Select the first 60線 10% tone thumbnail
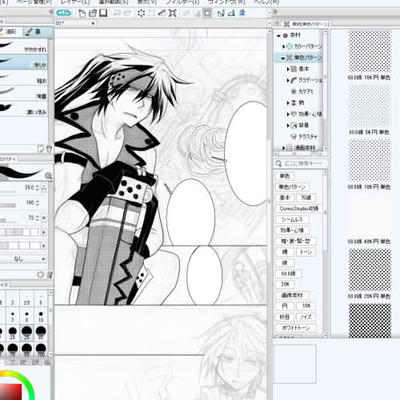This screenshot has width=400, height=400. 369,51
